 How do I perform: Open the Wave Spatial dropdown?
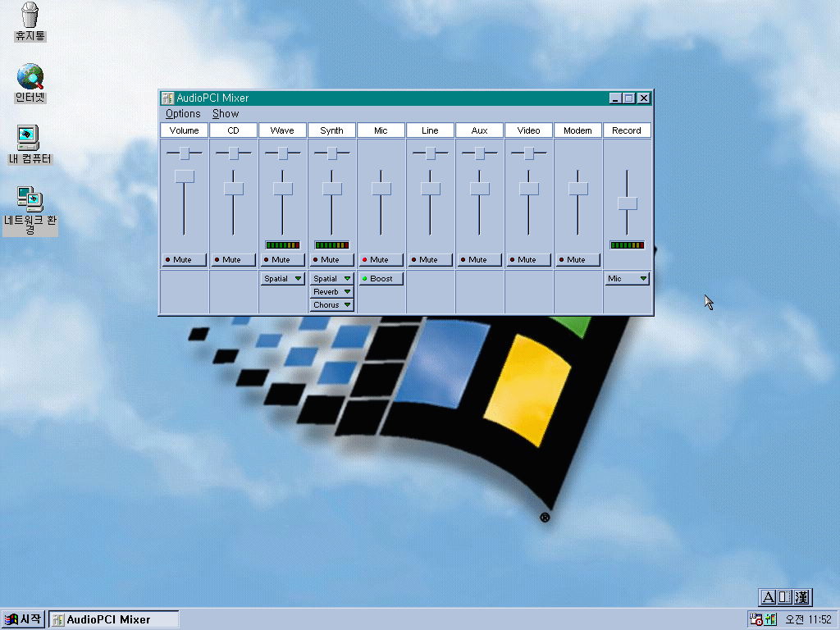click(x=283, y=279)
